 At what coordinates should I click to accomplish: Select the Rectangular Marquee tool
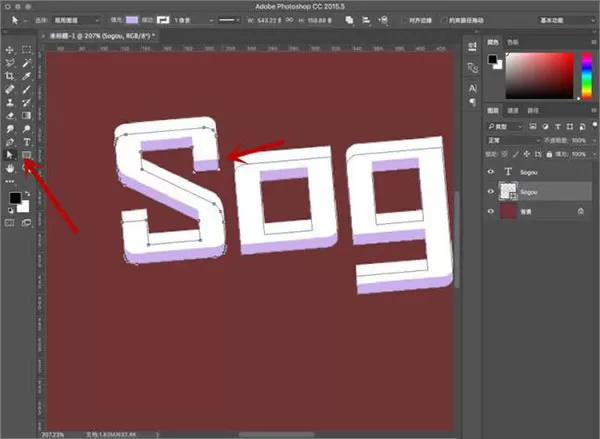pos(26,50)
